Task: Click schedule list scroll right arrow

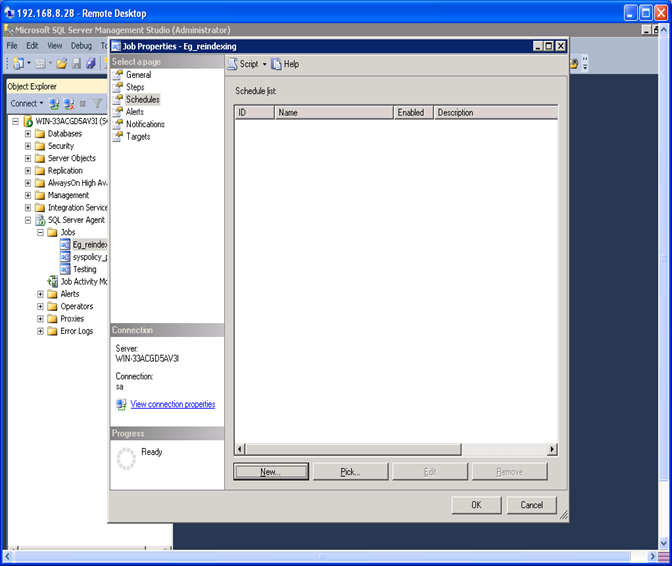Action: click(552, 449)
